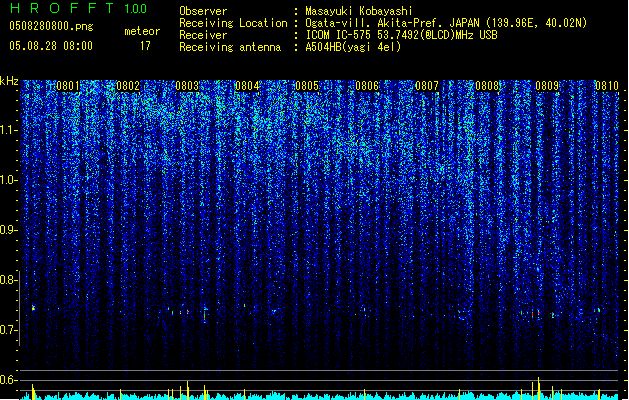Click the 0806 time marker
Image resolution: width=629 pixels, height=400 pixels.
click(367, 86)
